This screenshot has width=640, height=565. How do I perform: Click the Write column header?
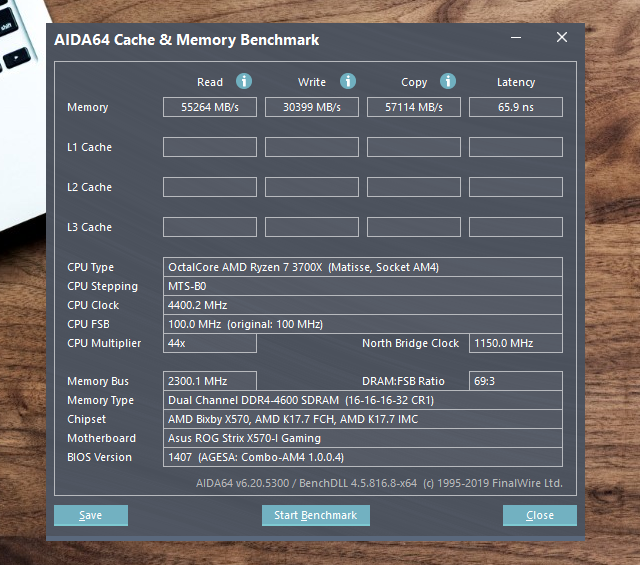312,82
